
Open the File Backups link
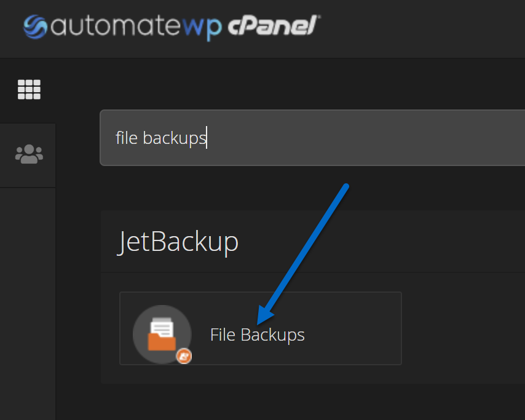[x=257, y=335]
